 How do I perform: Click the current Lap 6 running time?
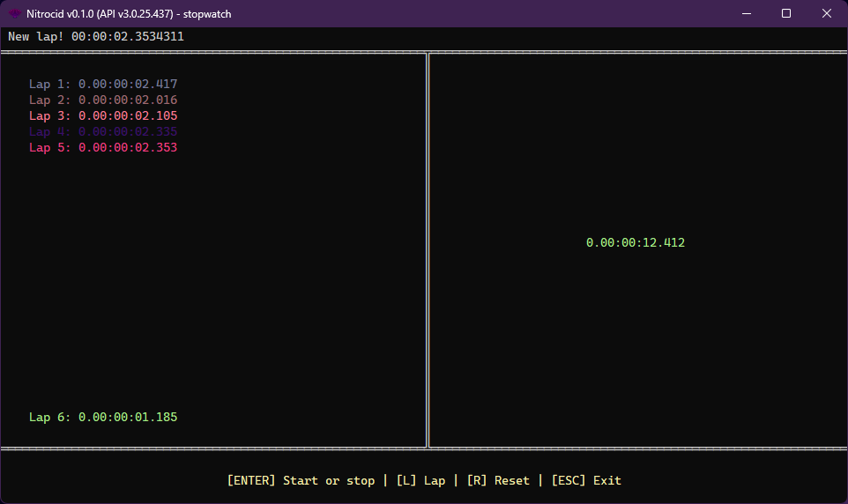[x=103, y=417]
